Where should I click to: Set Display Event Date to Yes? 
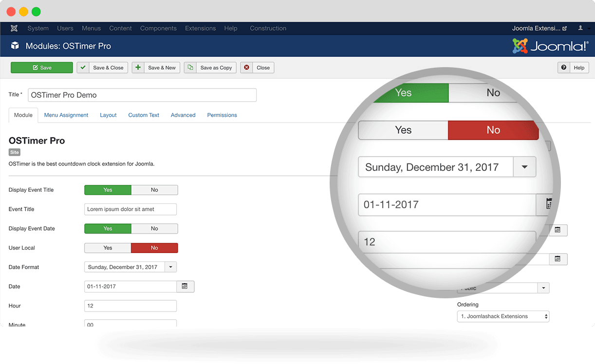(108, 228)
